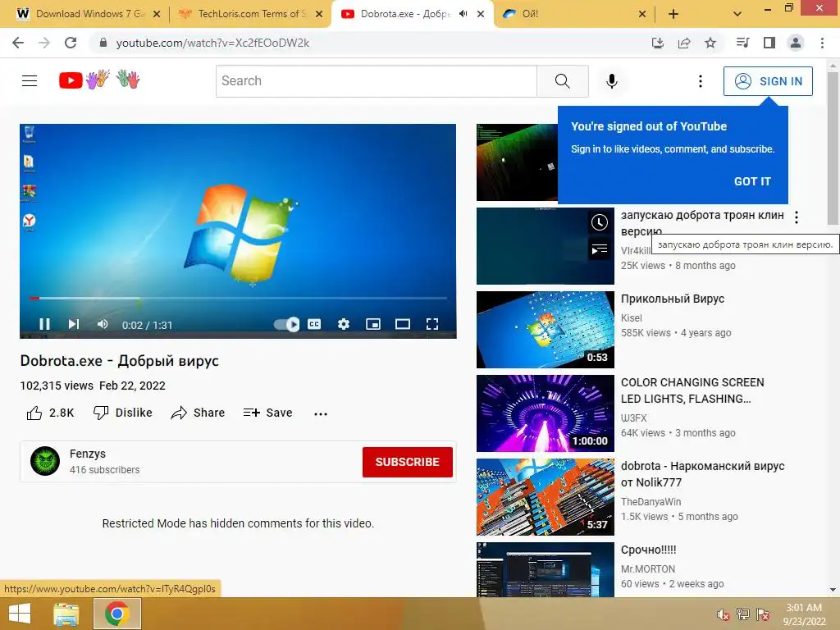Switch to miniplayer mode
Screen dimensions: 840x630
click(373, 324)
